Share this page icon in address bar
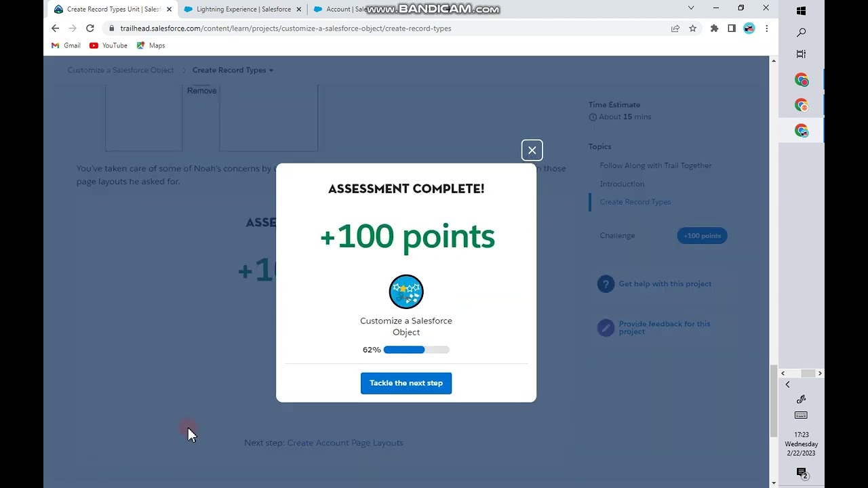868x488 pixels. click(675, 28)
